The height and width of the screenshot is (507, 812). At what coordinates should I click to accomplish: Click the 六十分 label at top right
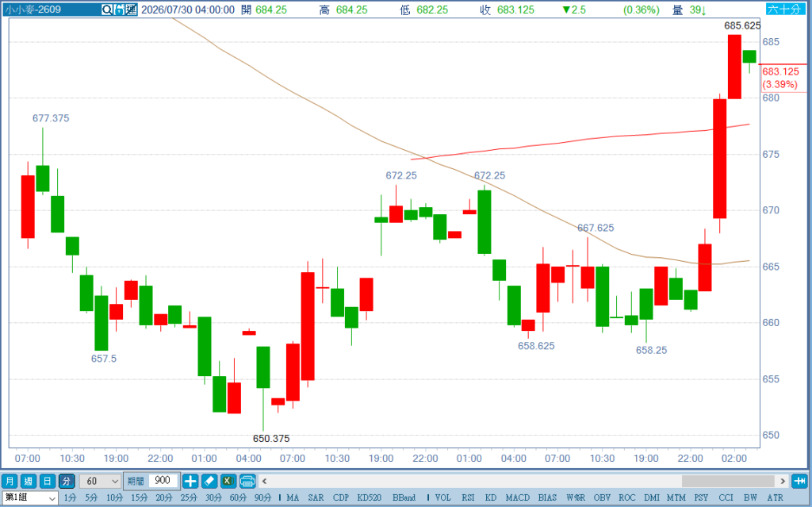784,10
